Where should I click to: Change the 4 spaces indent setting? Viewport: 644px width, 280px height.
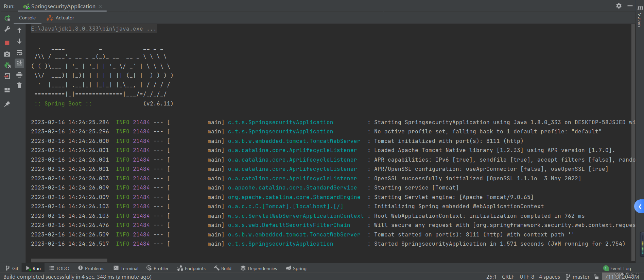(x=550, y=277)
